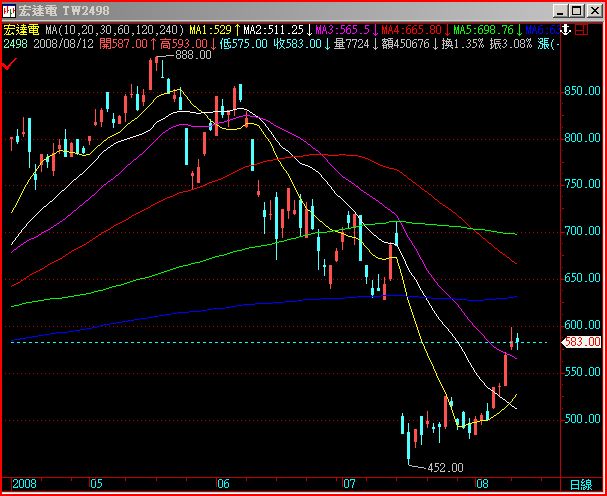Click the MA5:698.76 green indicator value
This screenshot has width=607, height=496.
484,30
